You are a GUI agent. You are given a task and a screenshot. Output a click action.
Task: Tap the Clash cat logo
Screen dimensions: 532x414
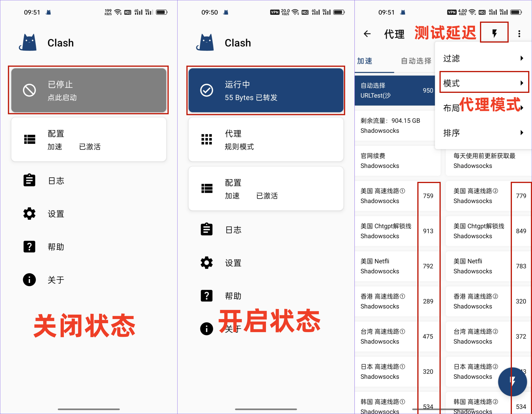(x=29, y=42)
